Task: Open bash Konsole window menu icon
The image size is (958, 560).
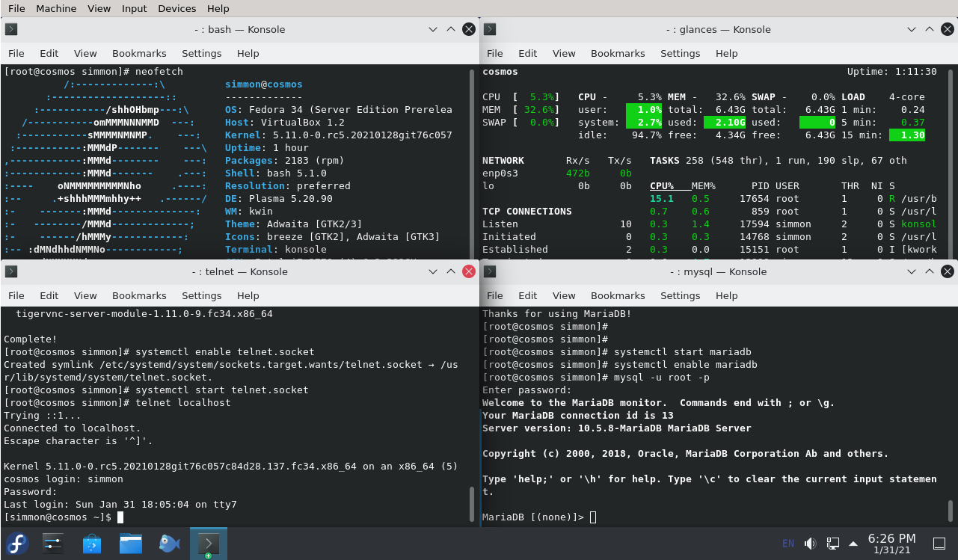Action: (x=11, y=30)
